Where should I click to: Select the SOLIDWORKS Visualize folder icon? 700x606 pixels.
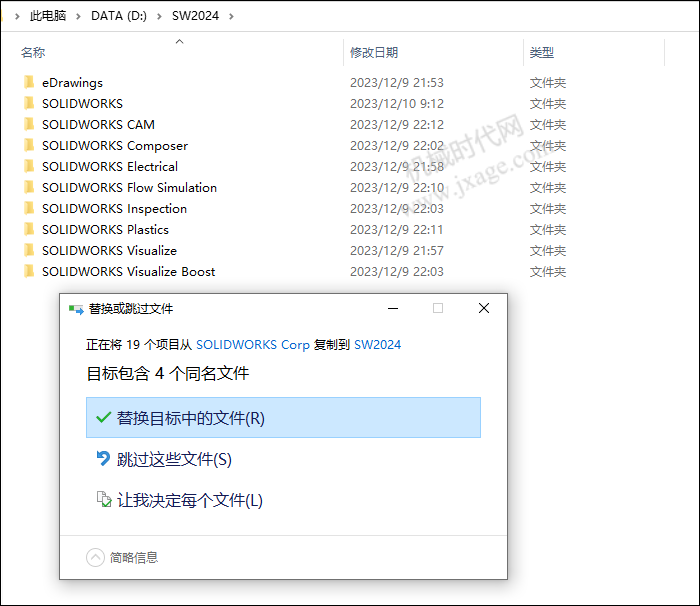click(x=29, y=250)
